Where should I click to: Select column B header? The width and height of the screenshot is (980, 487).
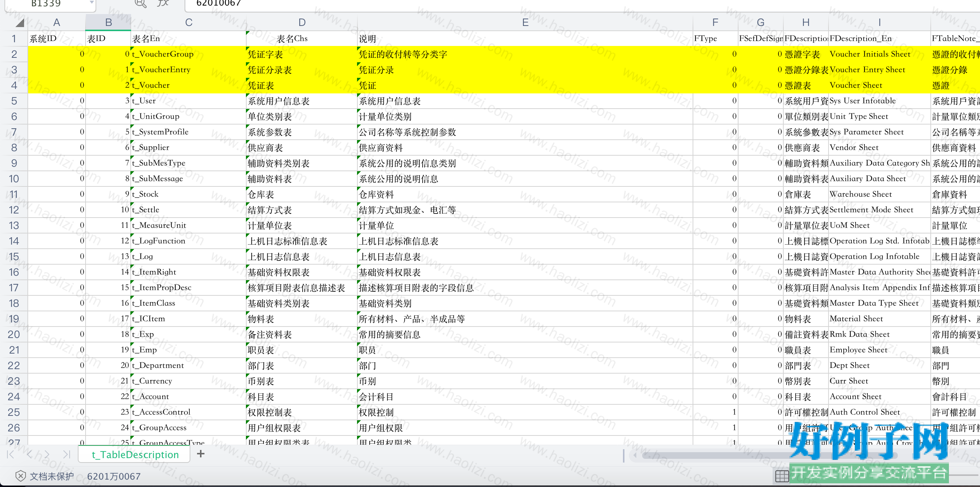click(109, 23)
